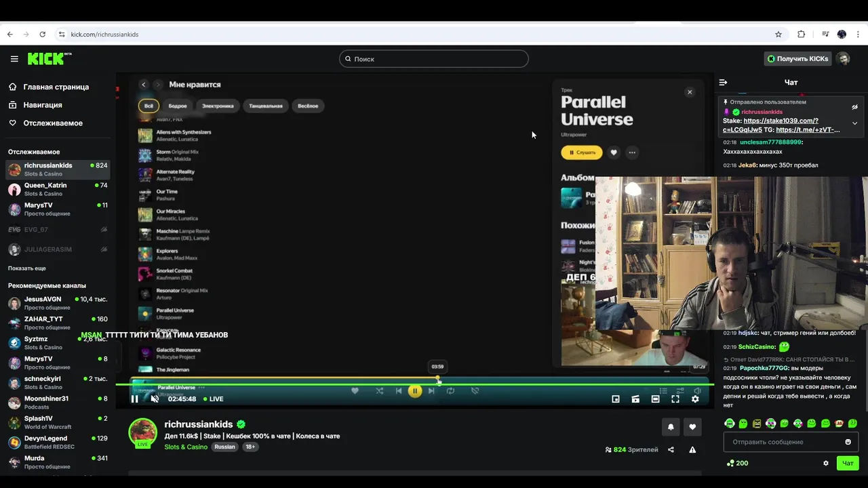Skip to the next track in the music player
The width and height of the screenshot is (868, 488).
coord(431,391)
